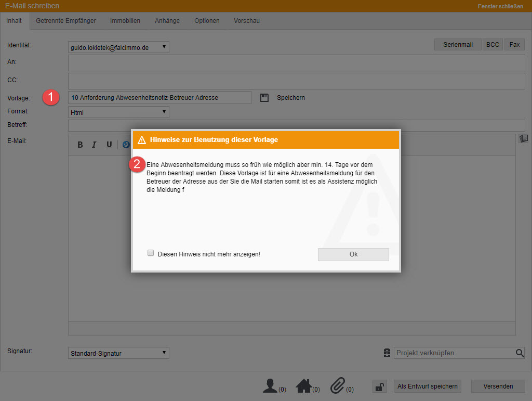Click the house properties icon
The width and height of the screenshot is (532, 401).
pyautogui.click(x=303, y=386)
